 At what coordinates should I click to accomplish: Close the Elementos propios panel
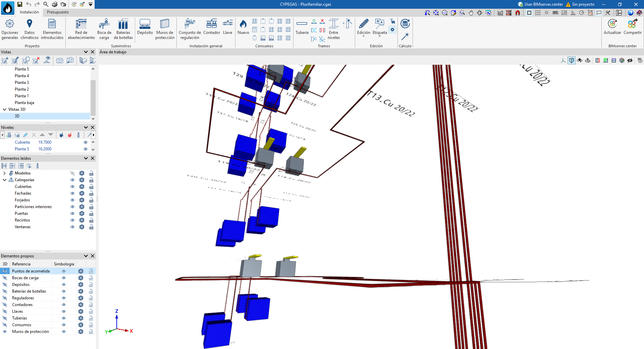(93, 256)
